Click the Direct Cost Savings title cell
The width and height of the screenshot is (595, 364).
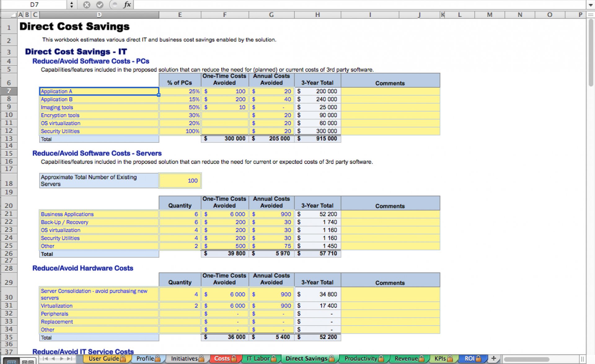(x=74, y=27)
